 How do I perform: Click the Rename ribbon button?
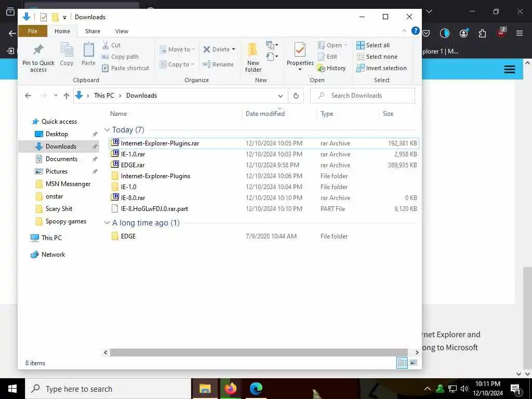coord(218,64)
